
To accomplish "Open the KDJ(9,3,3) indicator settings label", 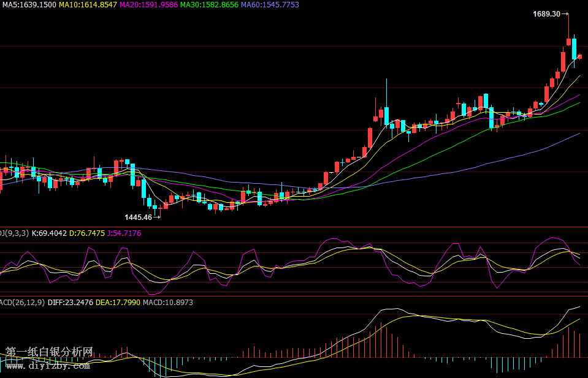I will tap(13, 233).
